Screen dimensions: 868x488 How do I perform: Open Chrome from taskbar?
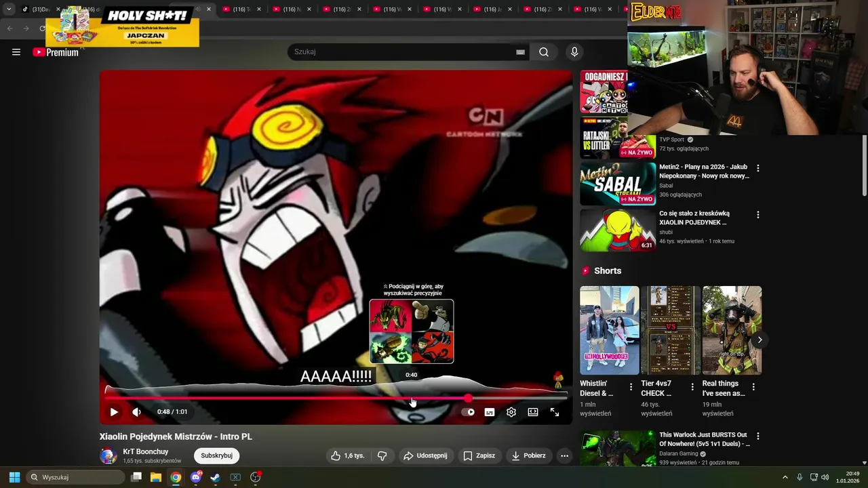point(176,477)
